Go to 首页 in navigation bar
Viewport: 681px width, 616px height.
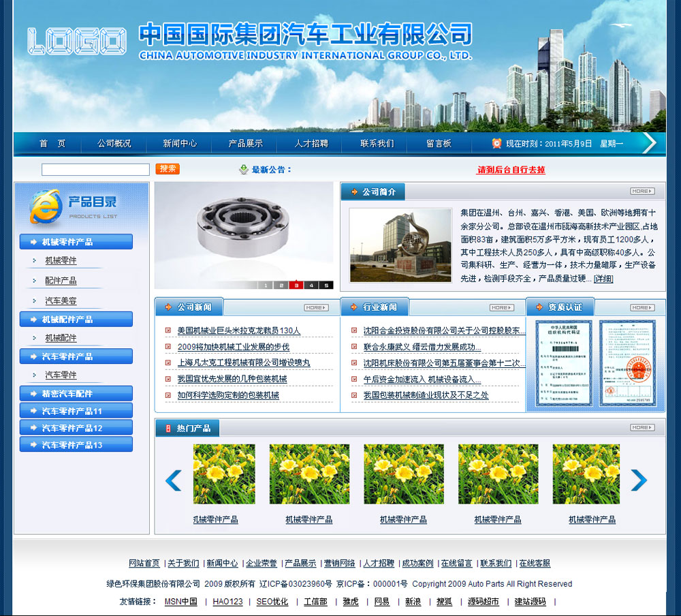52,144
